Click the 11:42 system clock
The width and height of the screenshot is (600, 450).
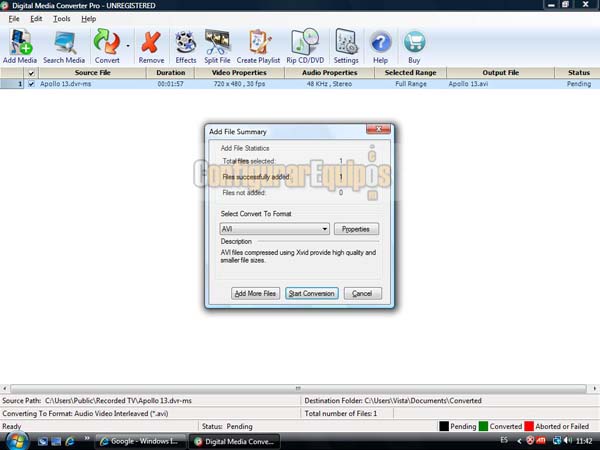pos(584,441)
